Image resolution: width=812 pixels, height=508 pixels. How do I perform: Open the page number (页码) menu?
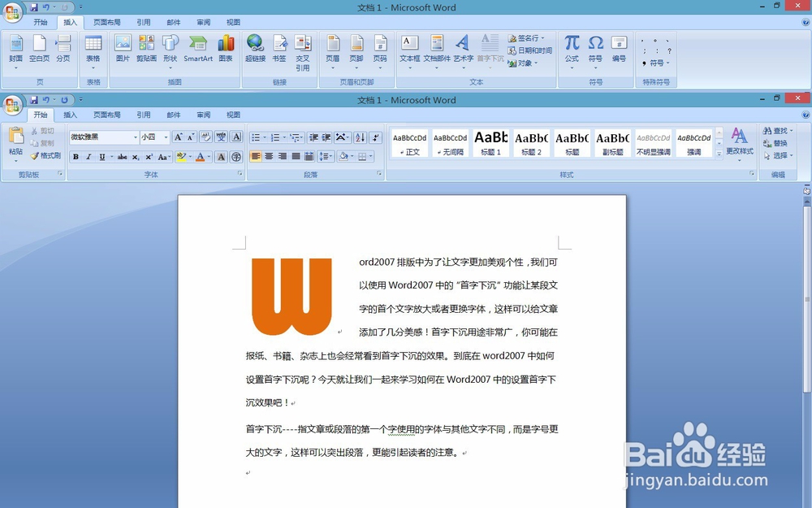380,52
